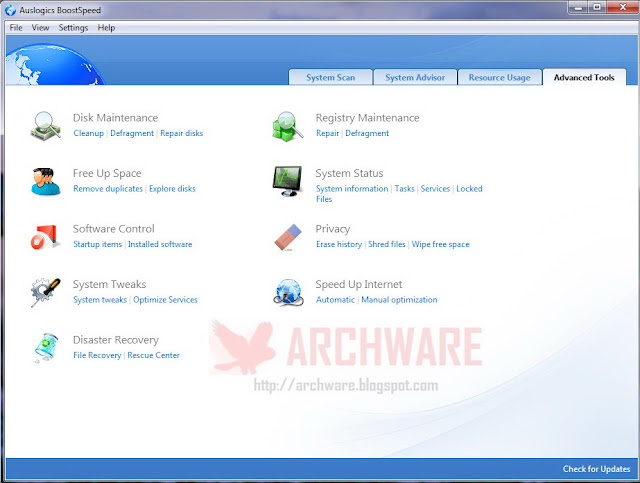Image resolution: width=640 pixels, height=483 pixels.
Task: Click the Speed Up Internet globe icon
Action: [x=288, y=292]
